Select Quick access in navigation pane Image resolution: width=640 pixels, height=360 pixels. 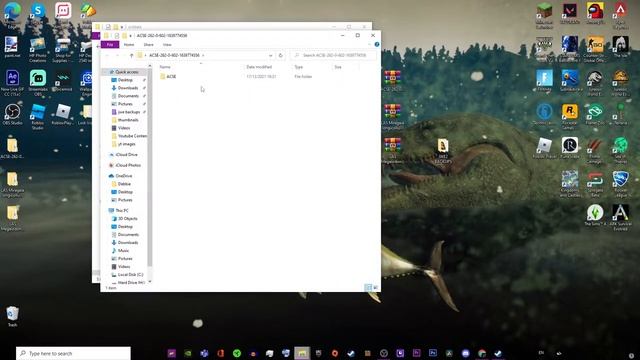point(127,72)
